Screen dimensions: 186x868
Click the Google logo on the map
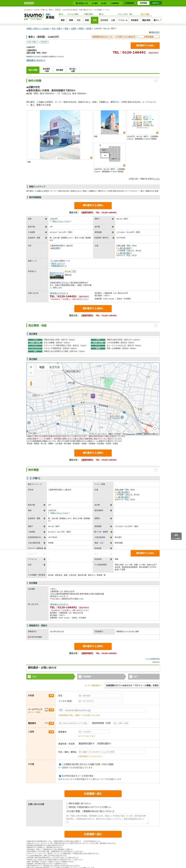point(32,433)
